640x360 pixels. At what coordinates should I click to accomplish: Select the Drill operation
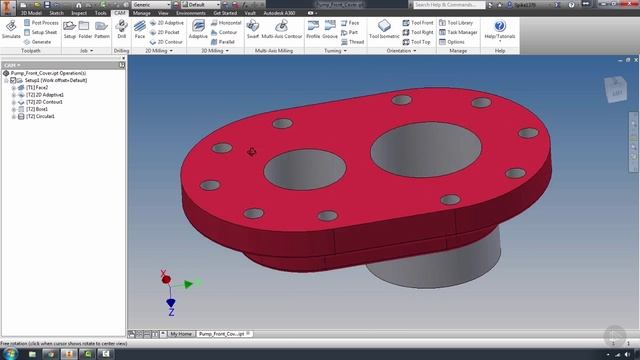(122, 29)
